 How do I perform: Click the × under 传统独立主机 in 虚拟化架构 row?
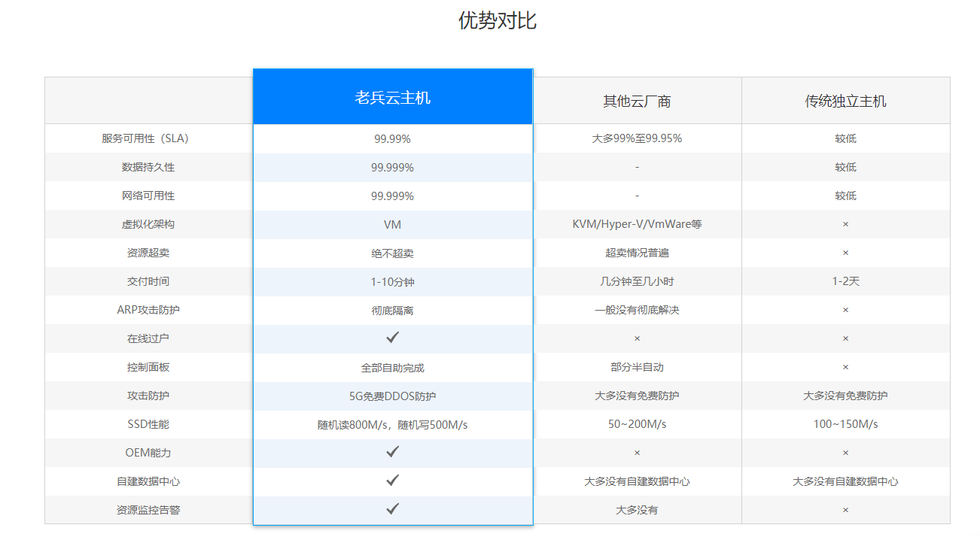[x=845, y=224]
